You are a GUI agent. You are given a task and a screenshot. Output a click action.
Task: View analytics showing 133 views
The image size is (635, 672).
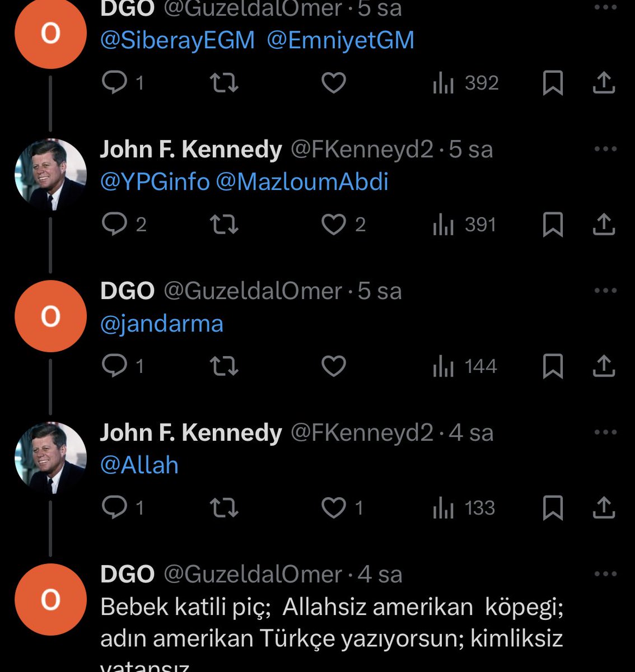464,508
